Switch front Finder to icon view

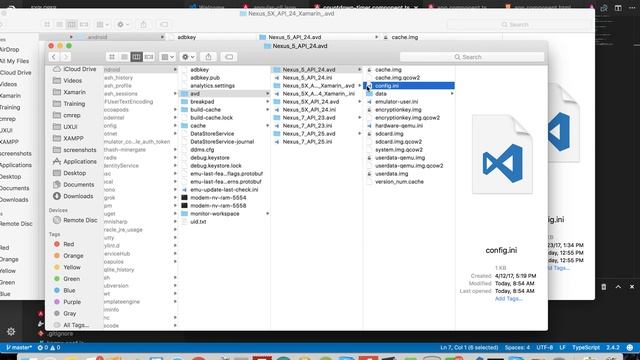[x=112, y=57]
